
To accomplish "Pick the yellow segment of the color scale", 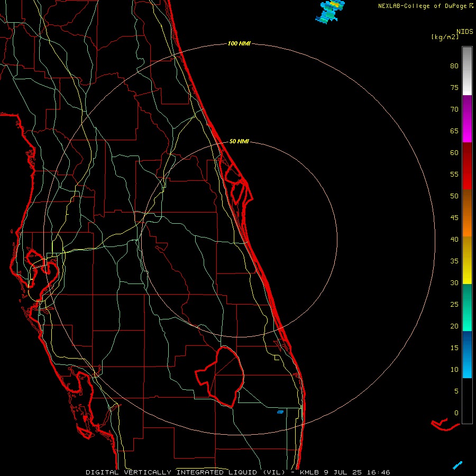I will 467,260.
